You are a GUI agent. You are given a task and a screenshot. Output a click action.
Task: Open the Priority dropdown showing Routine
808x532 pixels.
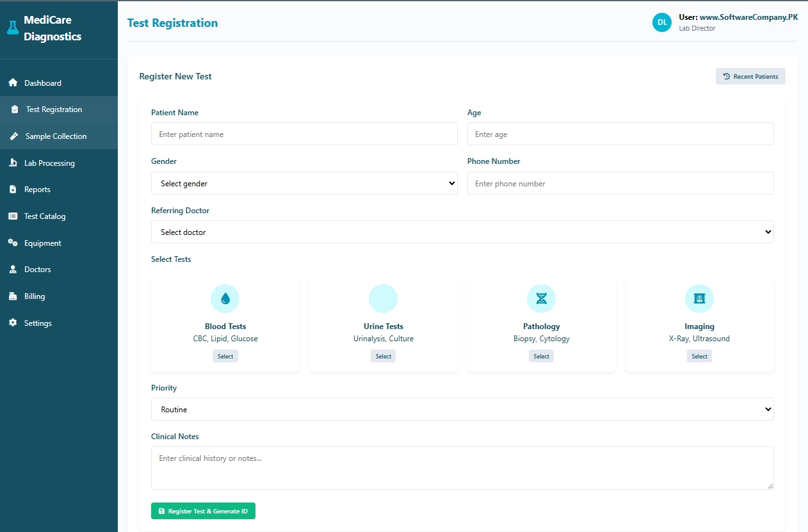point(462,409)
